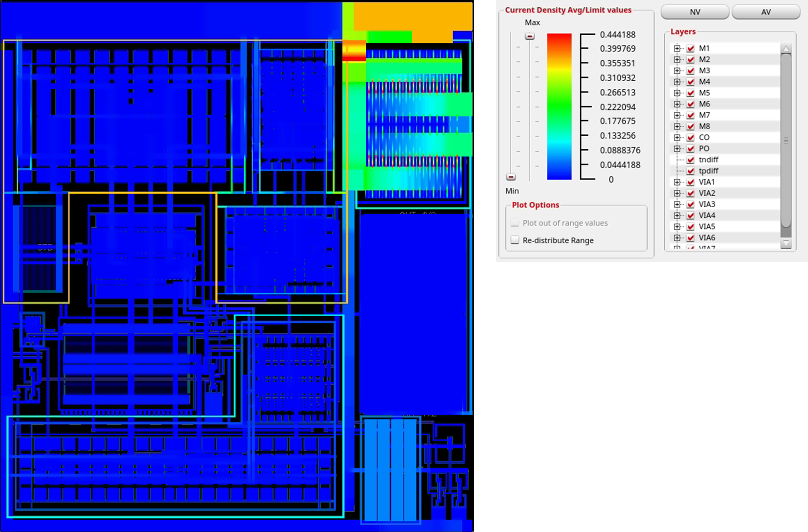Disable the VIA3 layer
This screenshot has width=808, height=532.
(690, 204)
